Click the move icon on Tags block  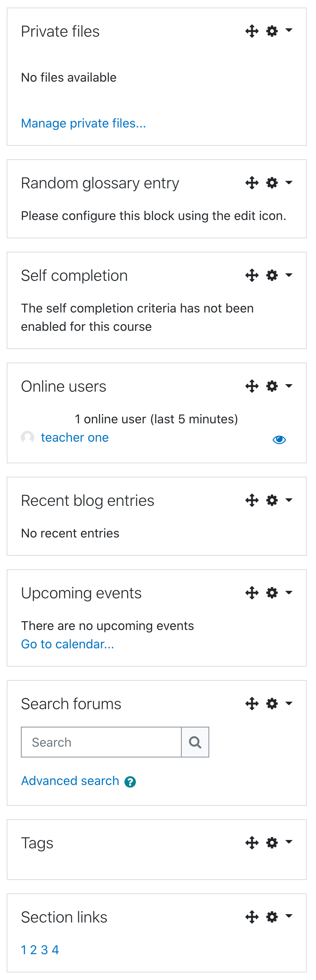[252, 843]
